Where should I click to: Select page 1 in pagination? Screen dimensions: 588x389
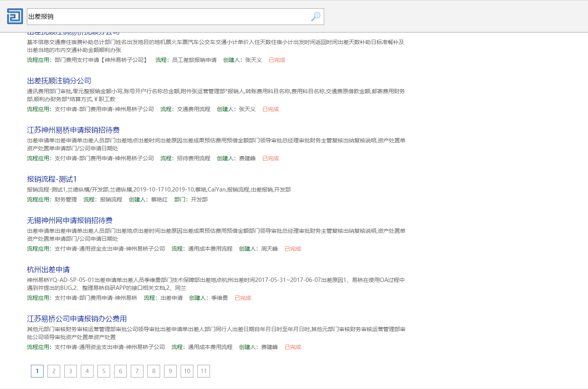pyautogui.click(x=37, y=371)
